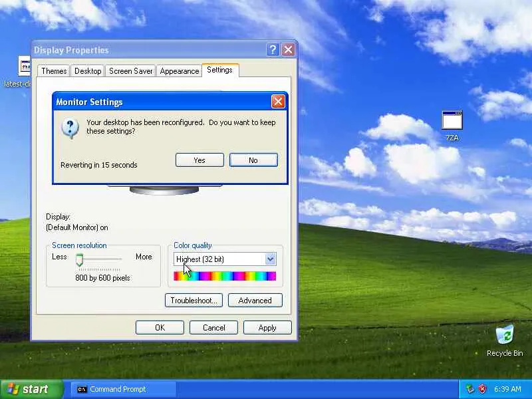Click Yes to keep the display settings
The height and width of the screenshot is (399, 532).
(x=199, y=160)
